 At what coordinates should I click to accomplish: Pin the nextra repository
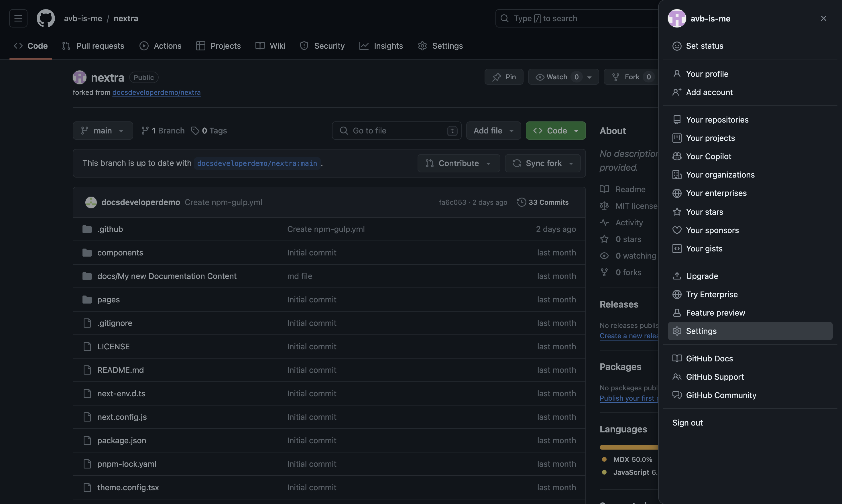click(504, 77)
